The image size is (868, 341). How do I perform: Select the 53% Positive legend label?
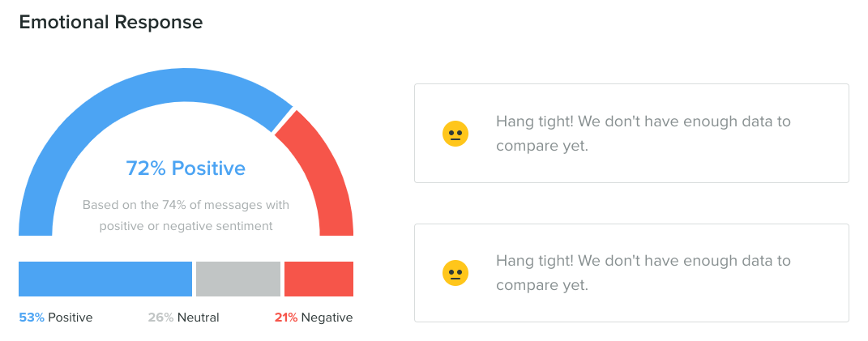point(56,318)
